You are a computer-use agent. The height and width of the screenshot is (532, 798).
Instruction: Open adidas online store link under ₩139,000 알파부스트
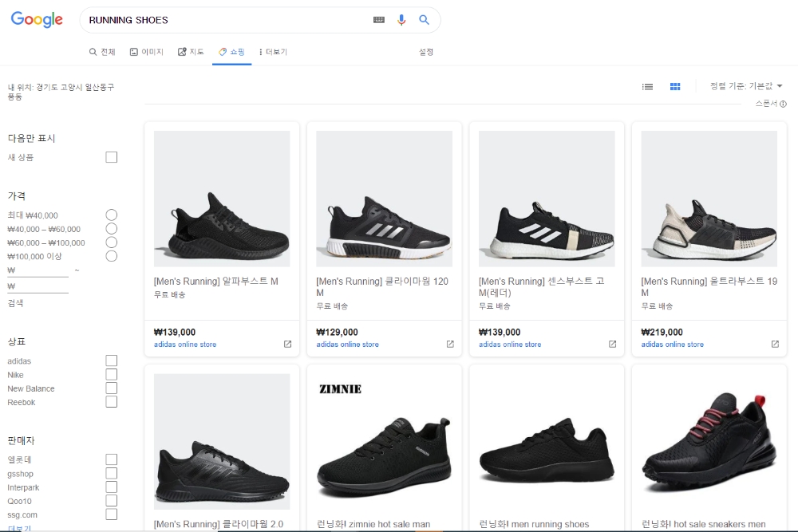[x=185, y=345]
